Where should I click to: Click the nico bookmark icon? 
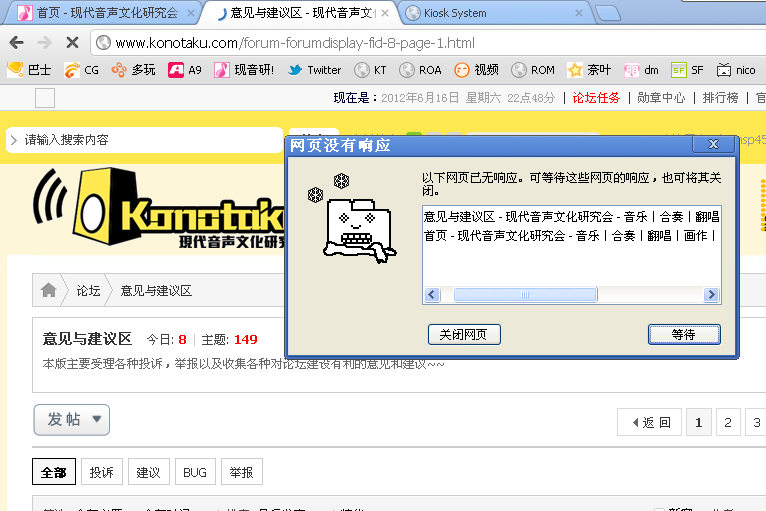[x=724, y=70]
